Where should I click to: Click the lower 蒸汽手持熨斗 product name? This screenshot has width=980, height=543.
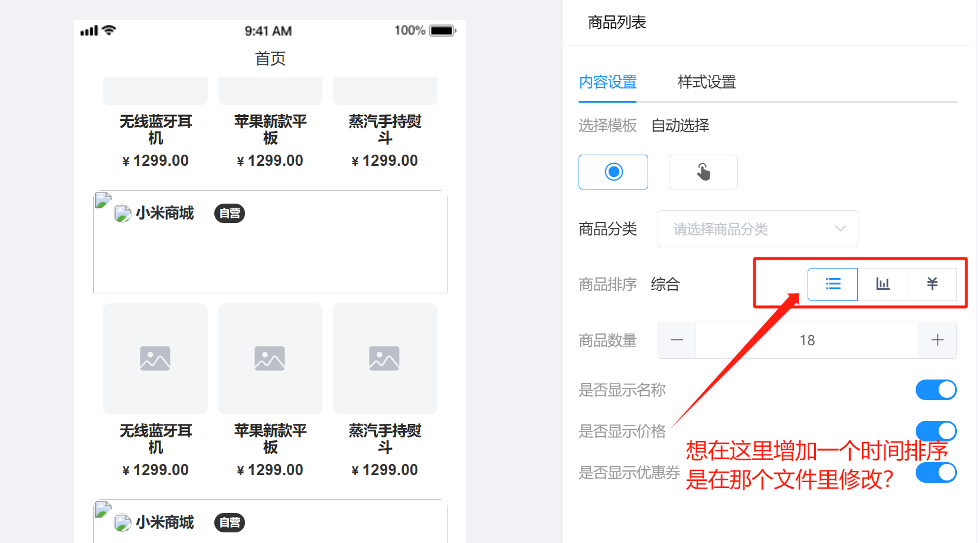385,439
